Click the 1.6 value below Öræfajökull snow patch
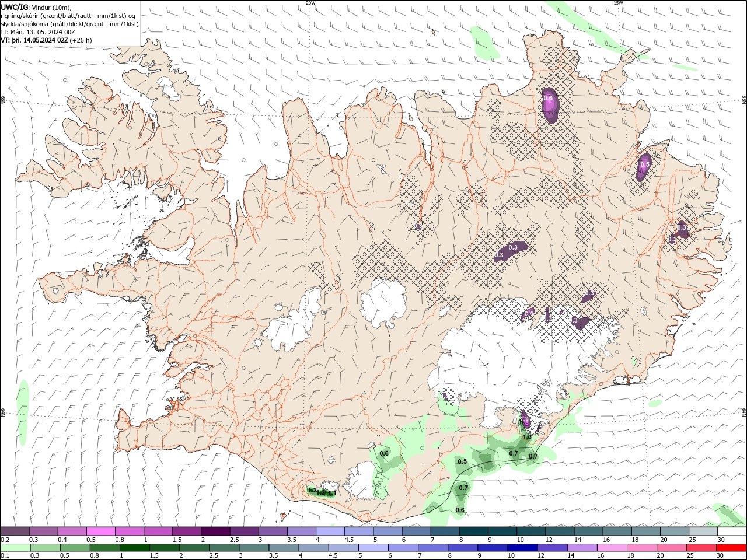The image size is (747, 560). click(527, 437)
